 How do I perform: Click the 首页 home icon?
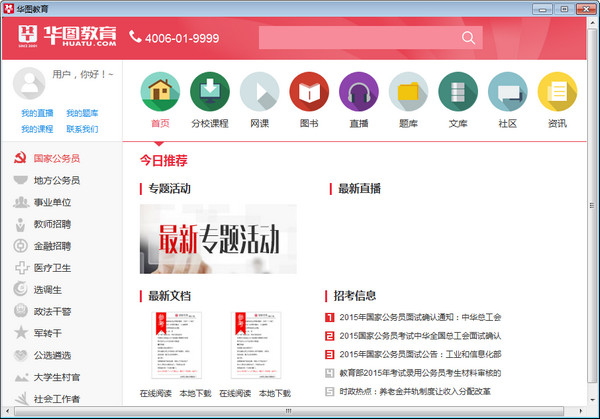click(160, 93)
